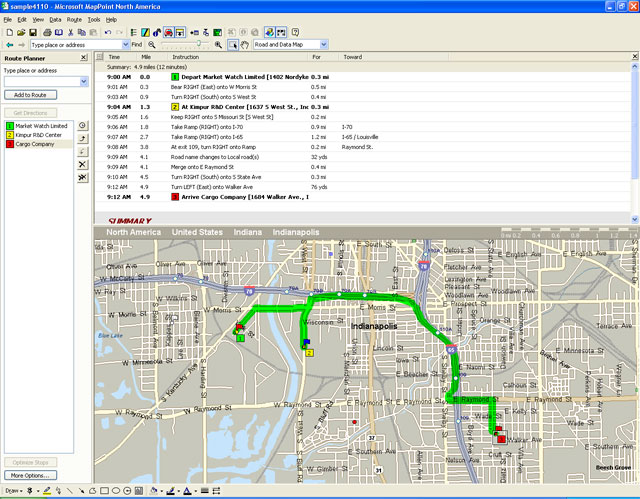Select the Freeform shape tool
The image size is (640, 499).
click(93, 491)
